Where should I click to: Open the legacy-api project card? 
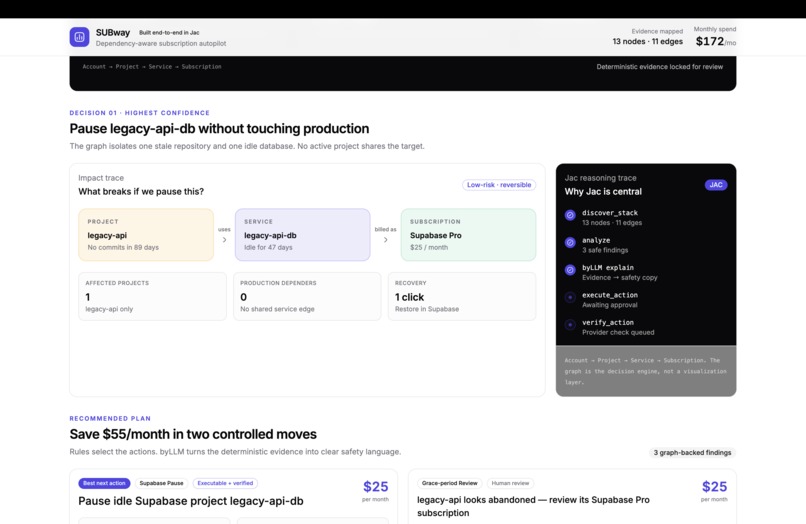pyautogui.click(x=146, y=234)
